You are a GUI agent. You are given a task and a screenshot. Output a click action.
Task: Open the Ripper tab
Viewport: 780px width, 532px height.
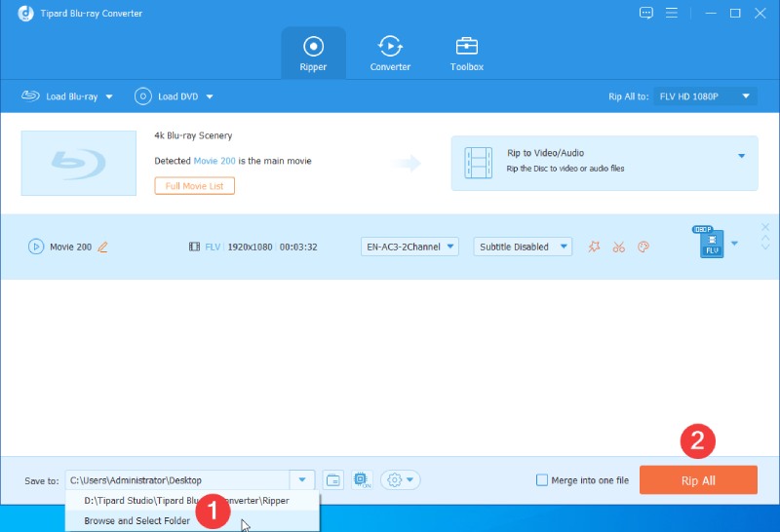[x=313, y=54]
